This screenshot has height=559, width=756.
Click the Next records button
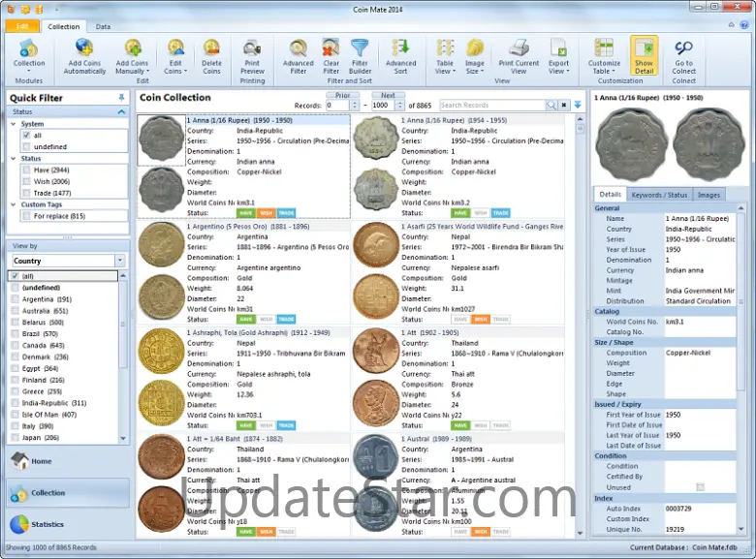(x=388, y=95)
